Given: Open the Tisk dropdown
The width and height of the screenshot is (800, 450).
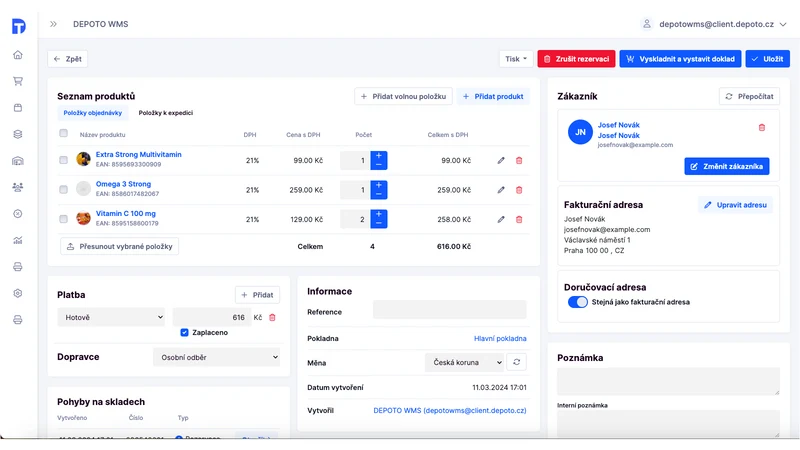Looking at the screenshot, I should pyautogui.click(x=516, y=59).
